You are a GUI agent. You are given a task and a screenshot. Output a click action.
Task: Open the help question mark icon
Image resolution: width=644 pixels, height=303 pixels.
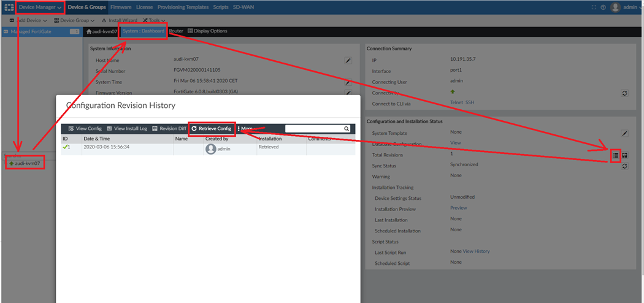coord(603,7)
